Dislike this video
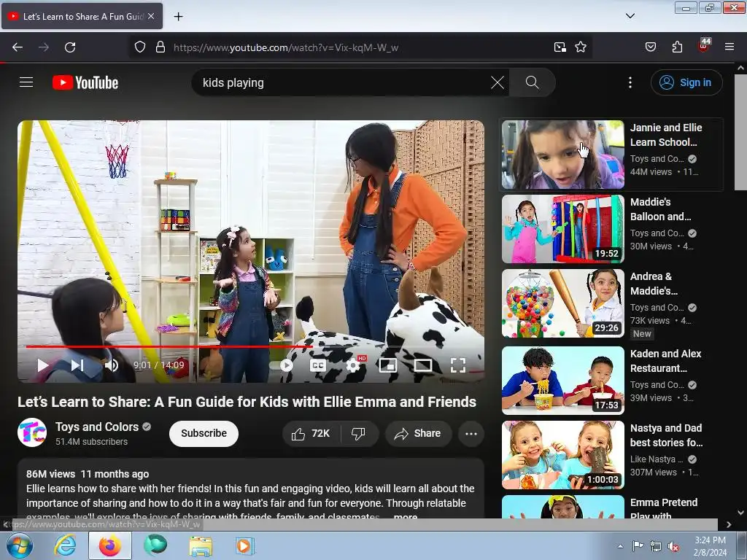The width and height of the screenshot is (747, 560). tap(358, 433)
